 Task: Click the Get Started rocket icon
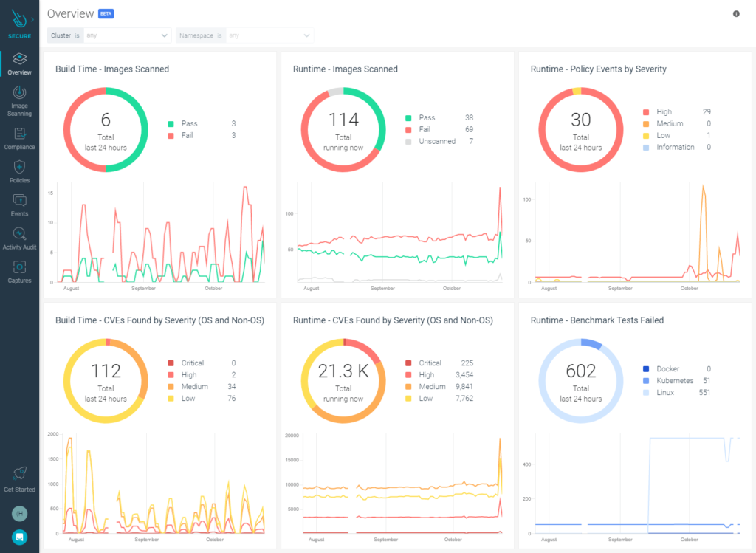[19, 474]
